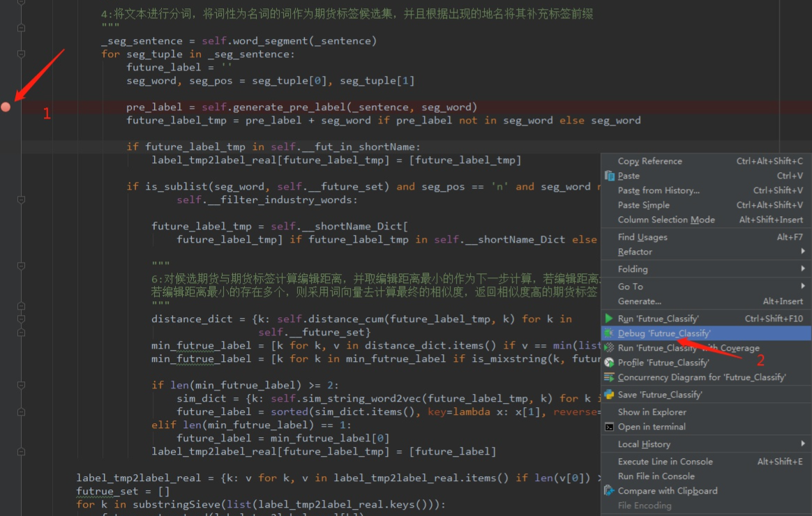The image size is (812, 516).
Task: Click the Concurrency Diagram icon
Action: click(x=610, y=377)
